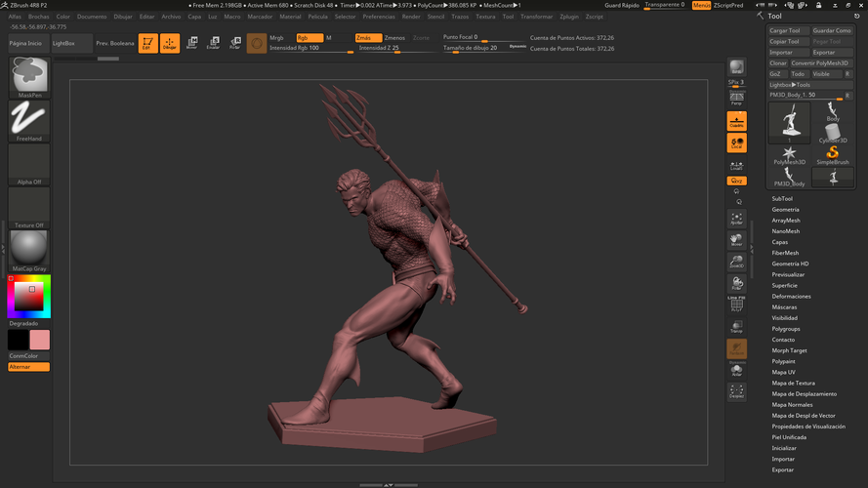Click the BPR render icon

737,67
